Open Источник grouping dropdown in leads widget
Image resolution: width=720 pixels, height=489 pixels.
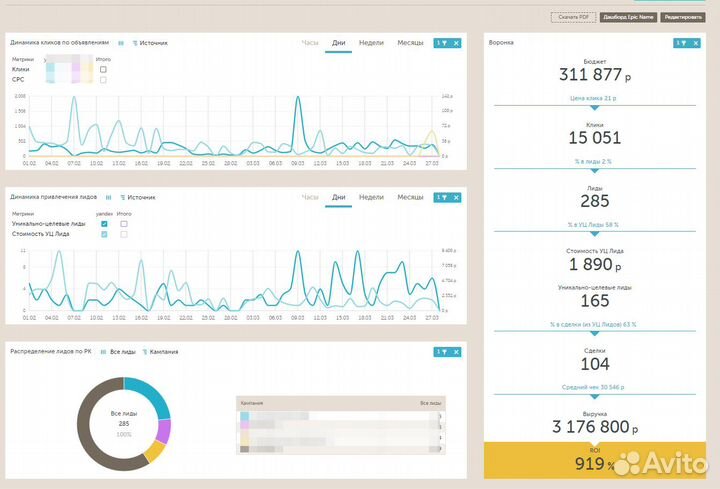pos(138,198)
